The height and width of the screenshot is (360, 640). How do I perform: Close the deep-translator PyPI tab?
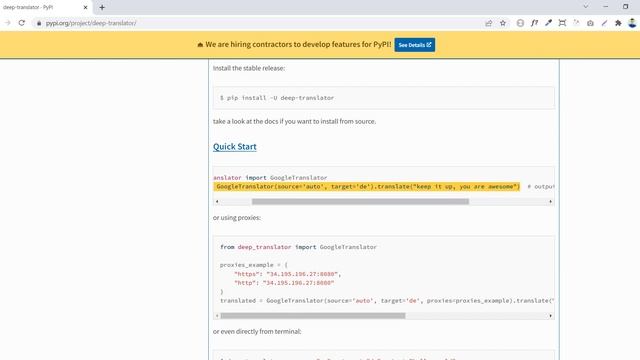click(x=85, y=7)
